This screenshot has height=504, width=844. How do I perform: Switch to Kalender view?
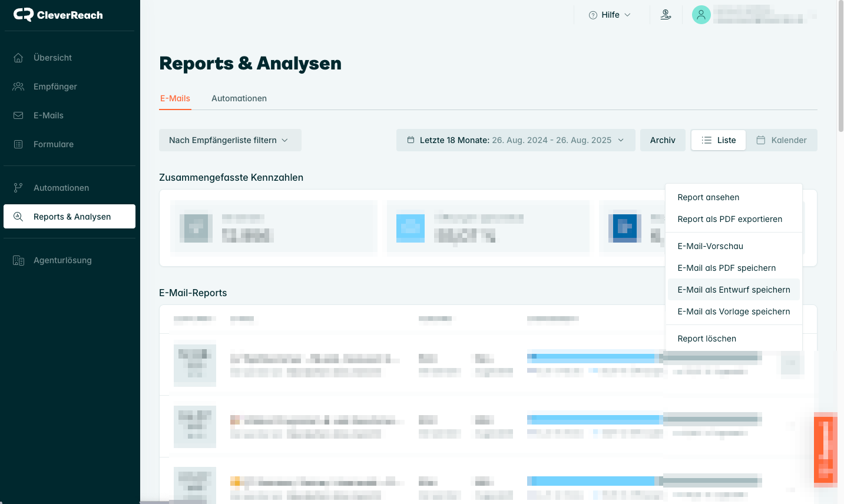coord(782,140)
